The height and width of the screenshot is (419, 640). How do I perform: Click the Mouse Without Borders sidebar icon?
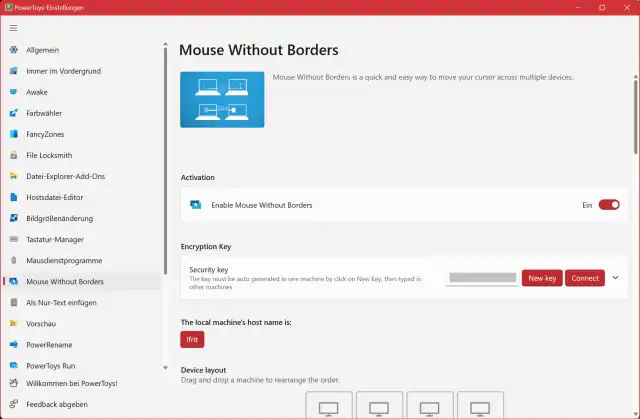(13, 282)
